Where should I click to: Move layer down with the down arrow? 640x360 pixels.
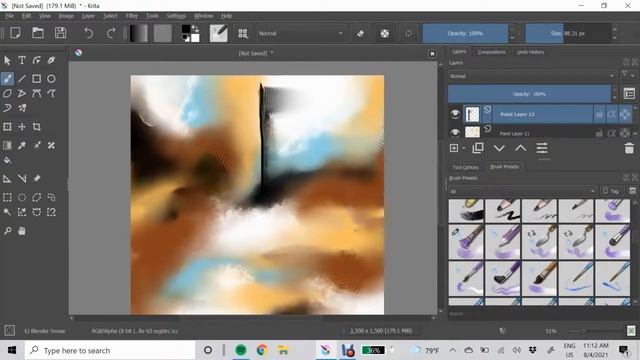click(x=499, y=148)
